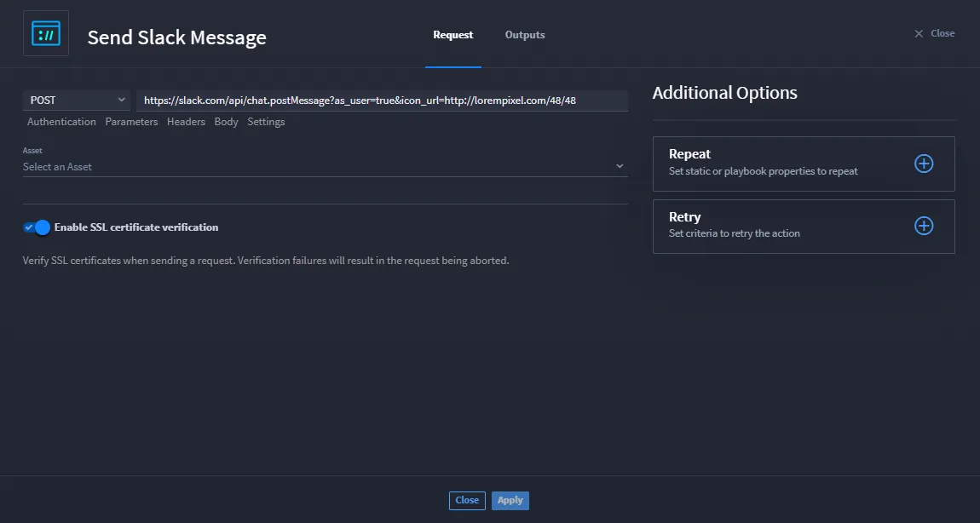This screenshot has width=980, height=523.
Task: Click the Slack API URL input field
Action: 382,100
